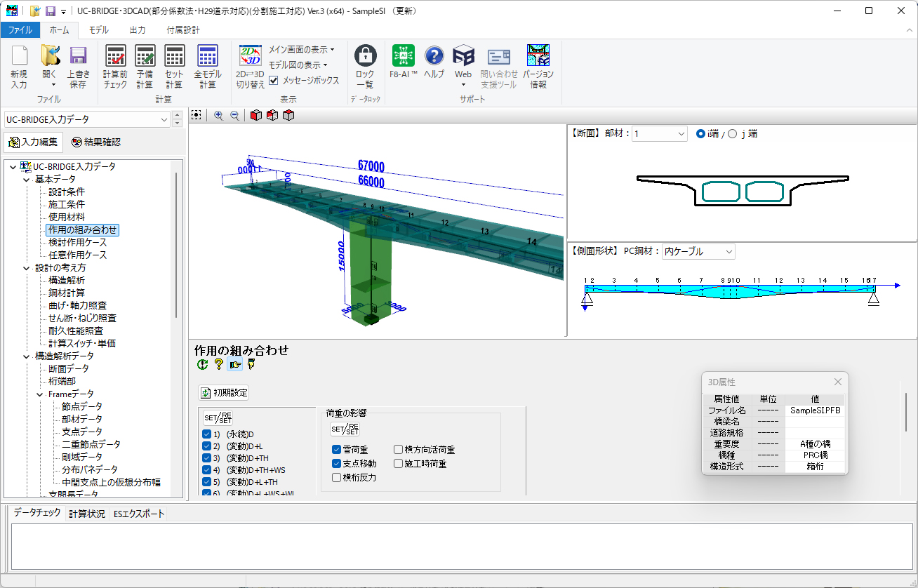This screenshot has width=918, height=588.
Task: Collapse the 設計の考え方 tree node
Action: (27, 267)
